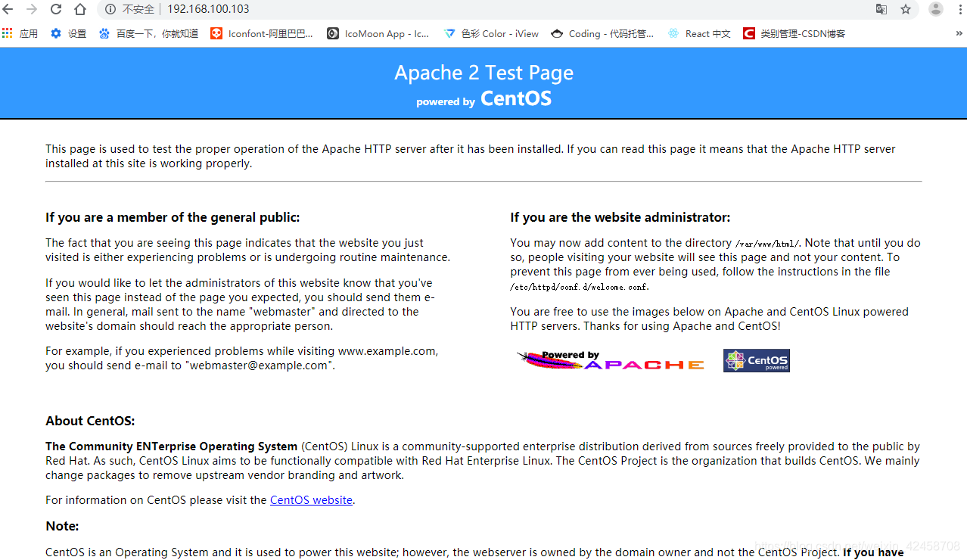Click the 'About CentOS:' heading
The width and height of the screenshot is (967, 560).
(x=90, y=422)
